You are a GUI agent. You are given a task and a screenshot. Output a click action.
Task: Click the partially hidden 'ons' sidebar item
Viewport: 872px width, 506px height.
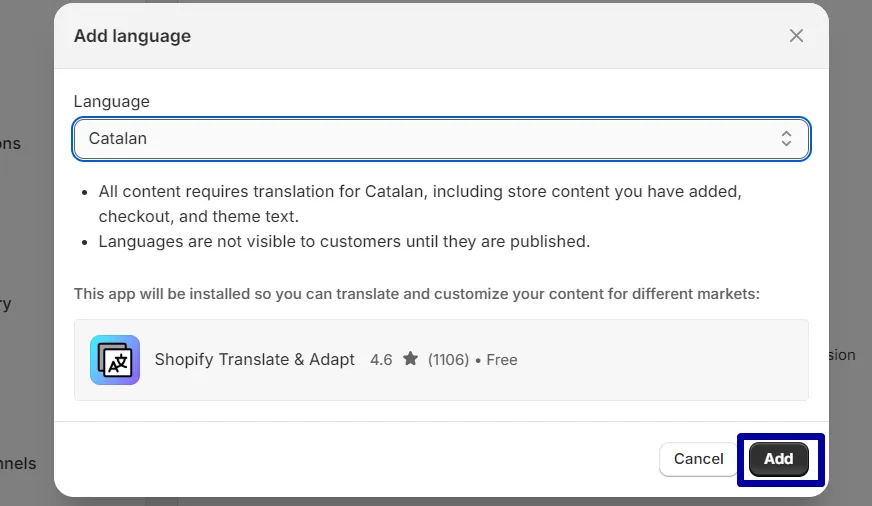click(10, 143)
